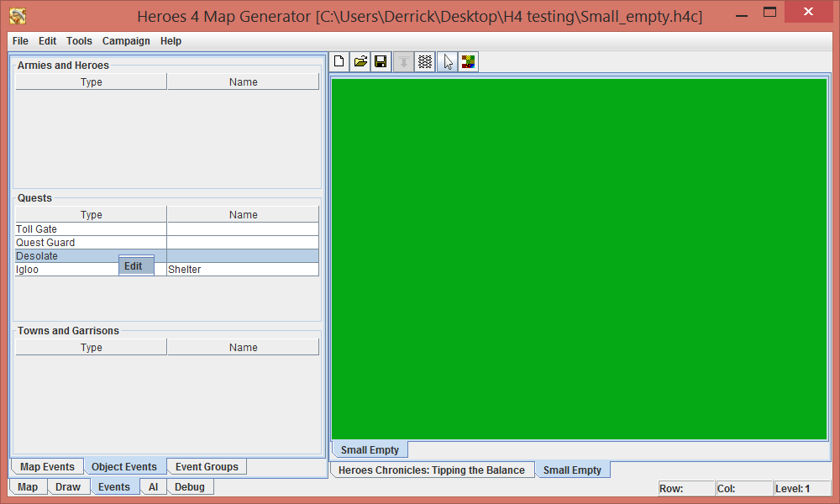Open the Edit menu
The height and width of the screenshot is (504, 840).
tap(47, 40)
